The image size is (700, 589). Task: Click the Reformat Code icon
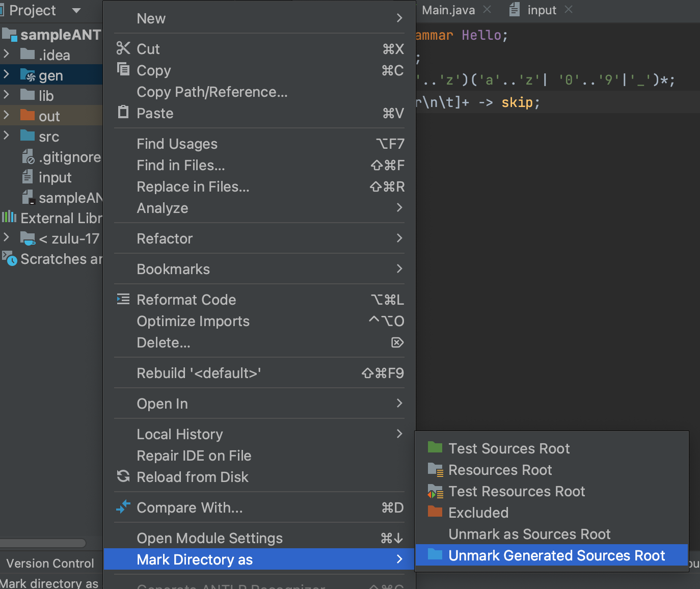pyautogui.click(x=123, y=299)
